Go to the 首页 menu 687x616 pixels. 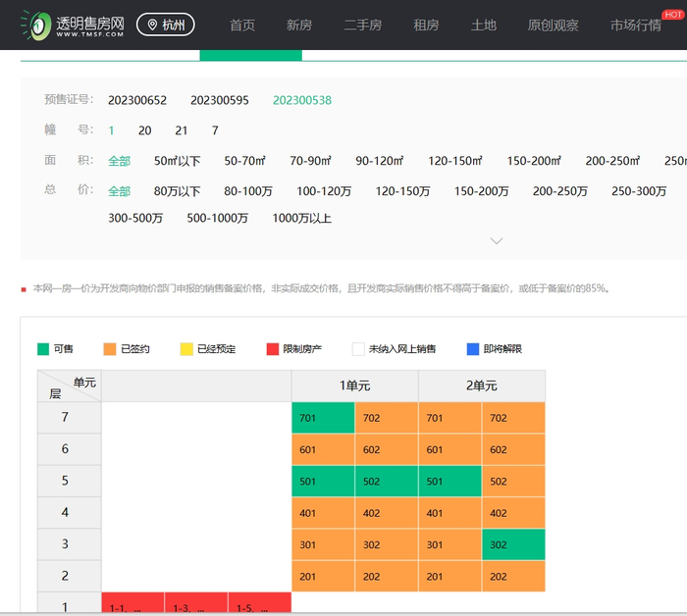coord(242,25)
